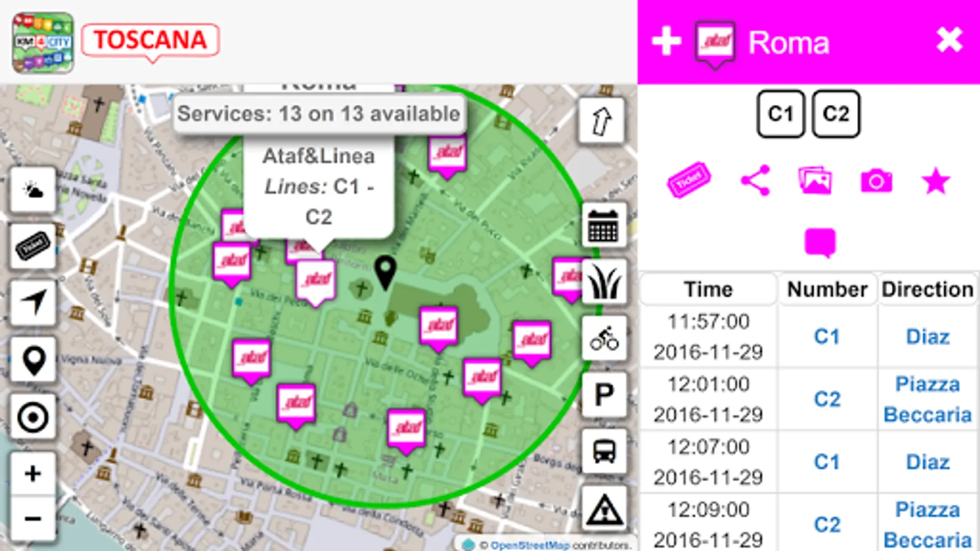Open Diaz direction in the 11:57:00 row
The width and height of the screenshot is (980, 551).
[928, 337]
